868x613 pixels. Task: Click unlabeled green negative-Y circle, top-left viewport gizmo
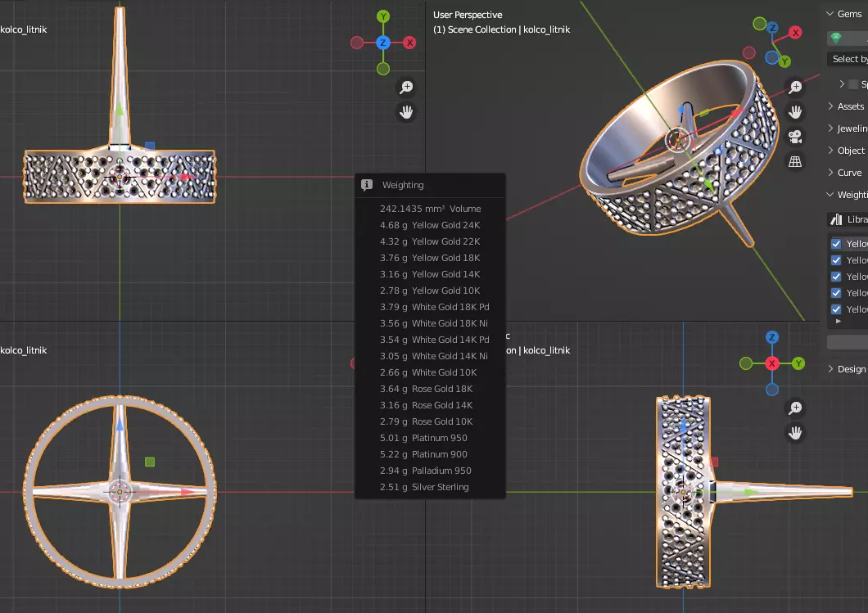[383, 69]
